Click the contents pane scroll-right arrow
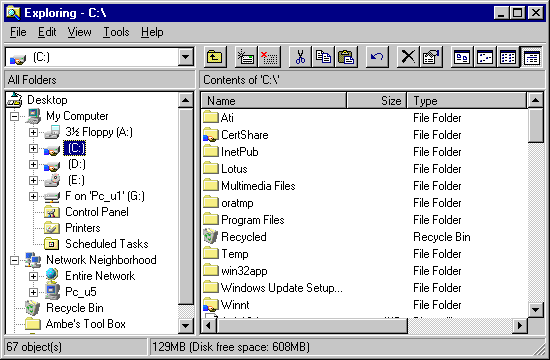 point(520,326)
